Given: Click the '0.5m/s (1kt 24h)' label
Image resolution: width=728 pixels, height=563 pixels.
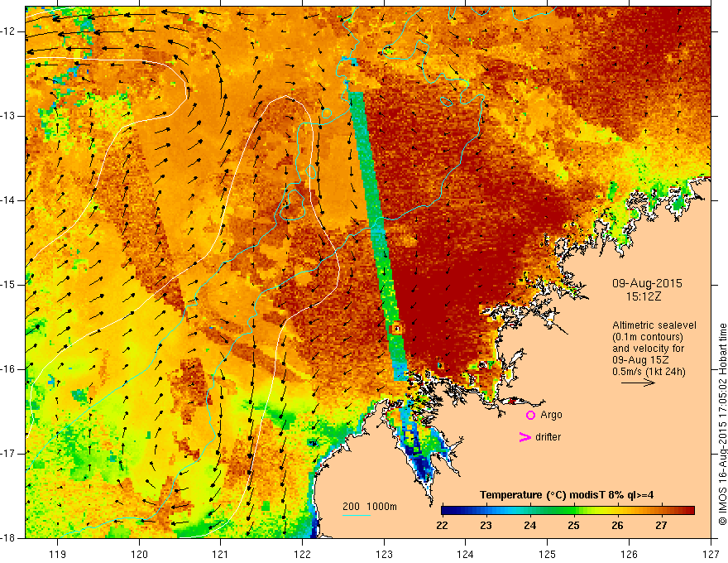Looking at the screenshot, I should tap(649, 372).
